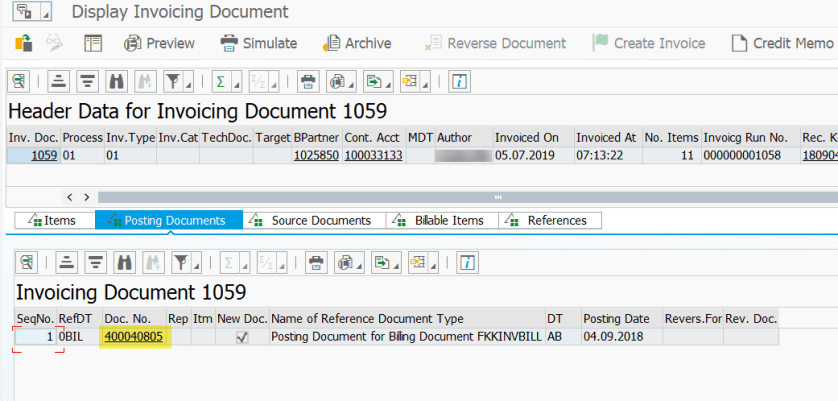Image resolution: width=838 pixels, height=401 pixels.
Task: Click Find binoculars in Header Data toolbar
Action: coord(116,82)
